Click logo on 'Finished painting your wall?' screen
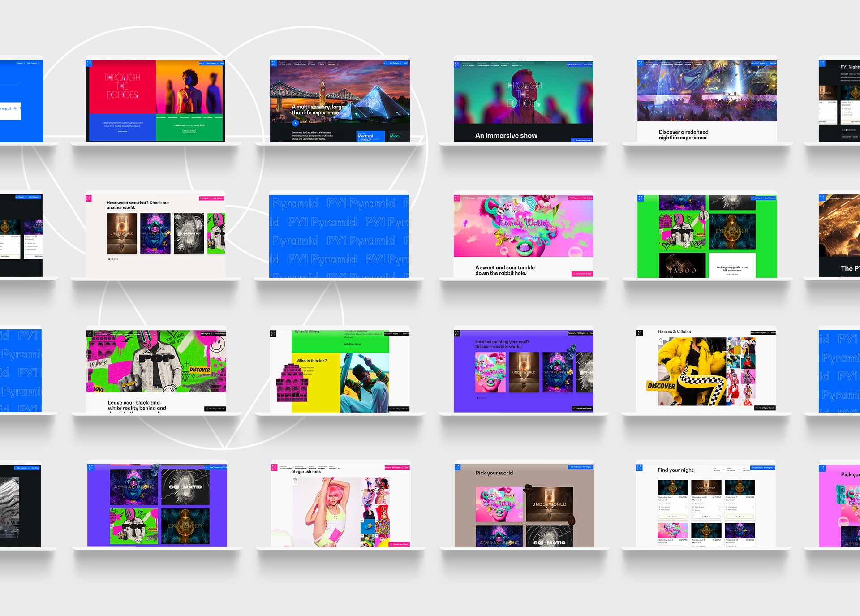The height and width of the screenshot is (616, 860). tap(457, 333)
